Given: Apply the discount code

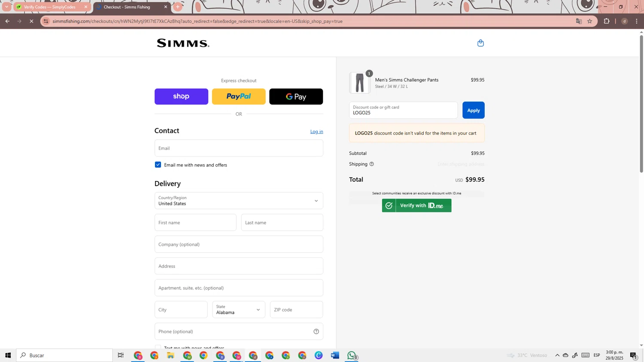Looking at the screenshot, I should [474, 110].
